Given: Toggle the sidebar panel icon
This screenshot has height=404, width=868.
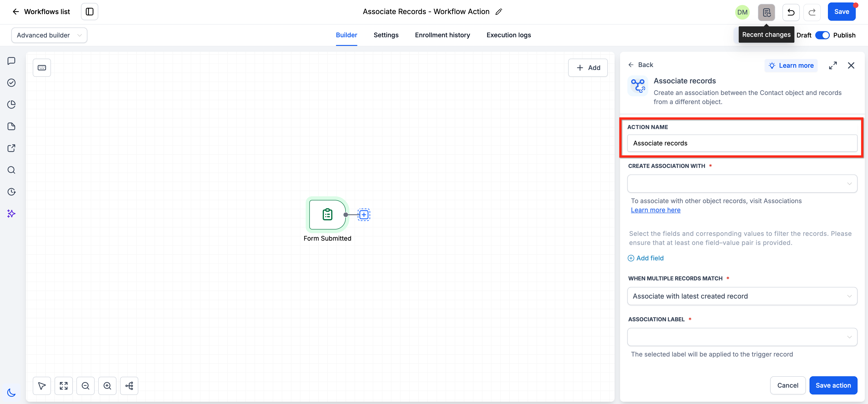Looking at the screenshot, I should click(90, 12).
